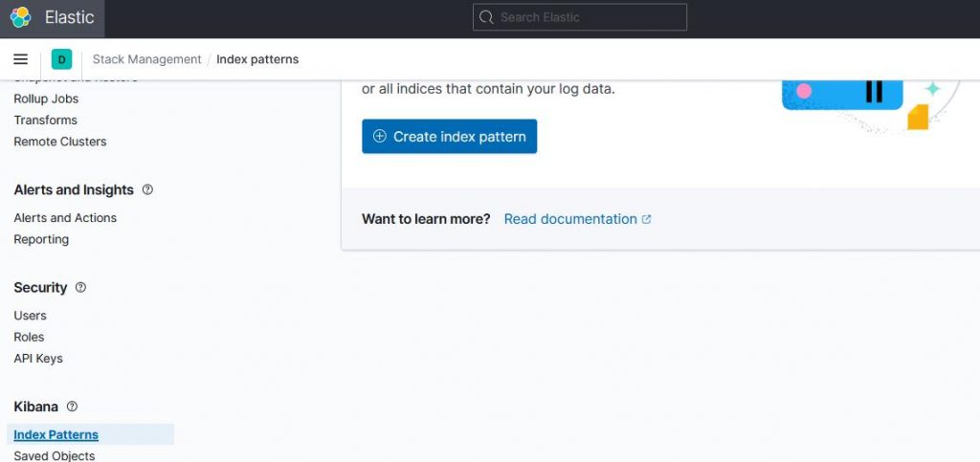Open Remote Clusters in sidebar
The width and height of the screenshot is (980, 462).
click(60, 142)
